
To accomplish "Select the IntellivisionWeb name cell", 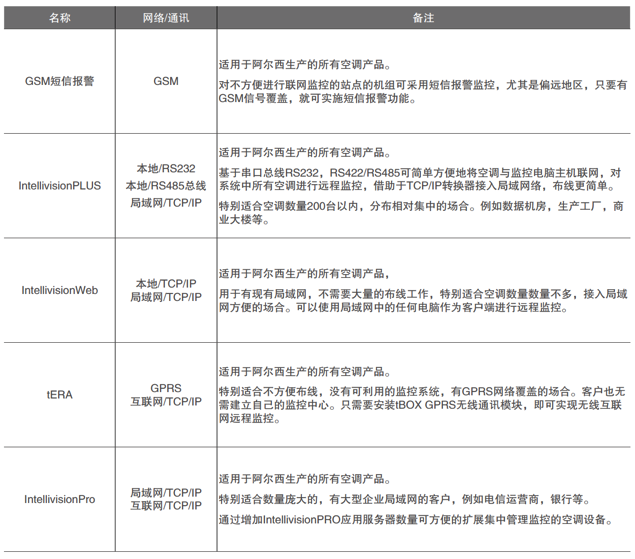I will [60, 290].
